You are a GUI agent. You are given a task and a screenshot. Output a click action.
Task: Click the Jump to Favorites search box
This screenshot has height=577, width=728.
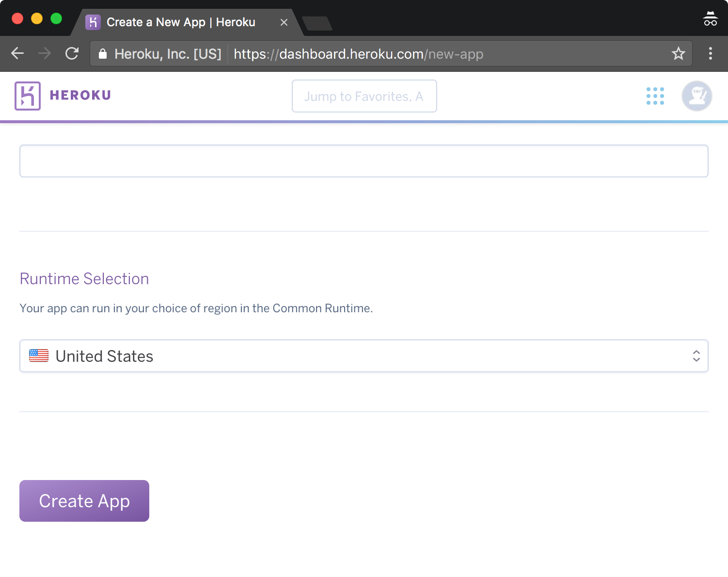[x=364, y=96]
